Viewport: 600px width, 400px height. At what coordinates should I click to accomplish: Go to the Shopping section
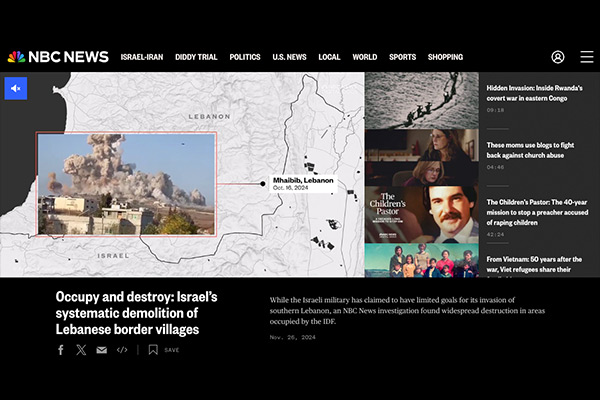(x=445, y=57)
